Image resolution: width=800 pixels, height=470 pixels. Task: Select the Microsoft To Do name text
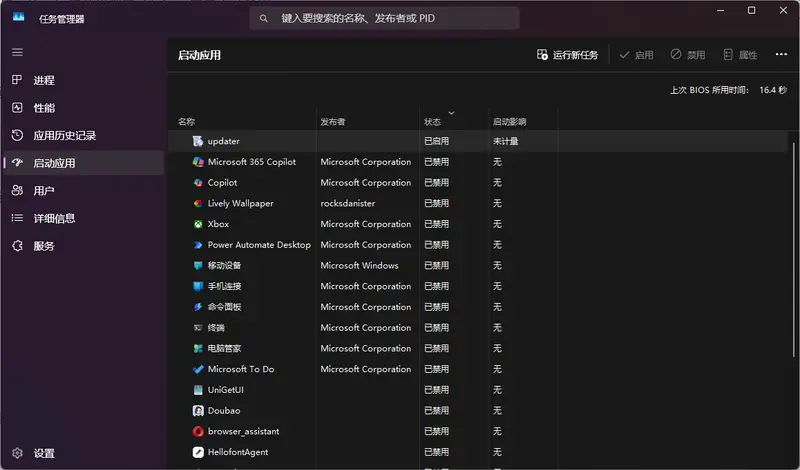pos(241,369)
